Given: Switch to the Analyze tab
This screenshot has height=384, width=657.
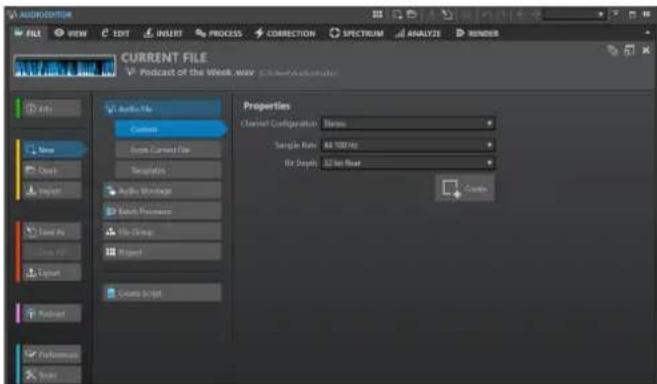Looking at the screenshot, I should coord(418,33).
